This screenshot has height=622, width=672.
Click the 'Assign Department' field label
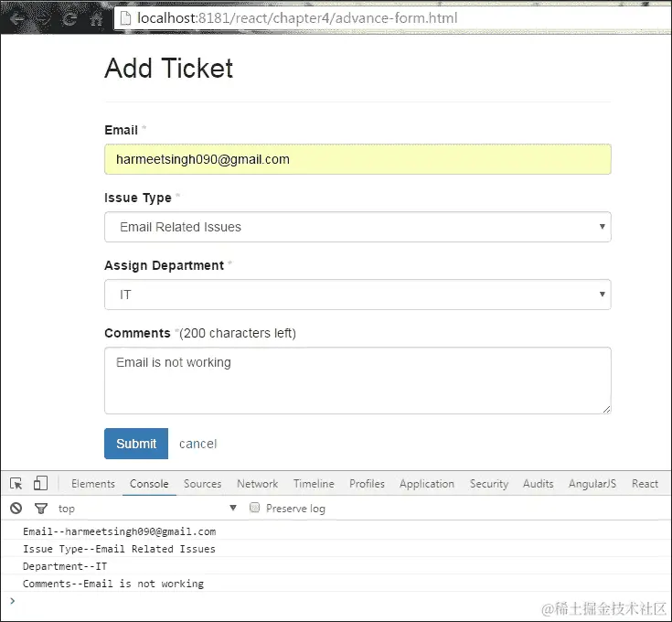pos(165,265)
